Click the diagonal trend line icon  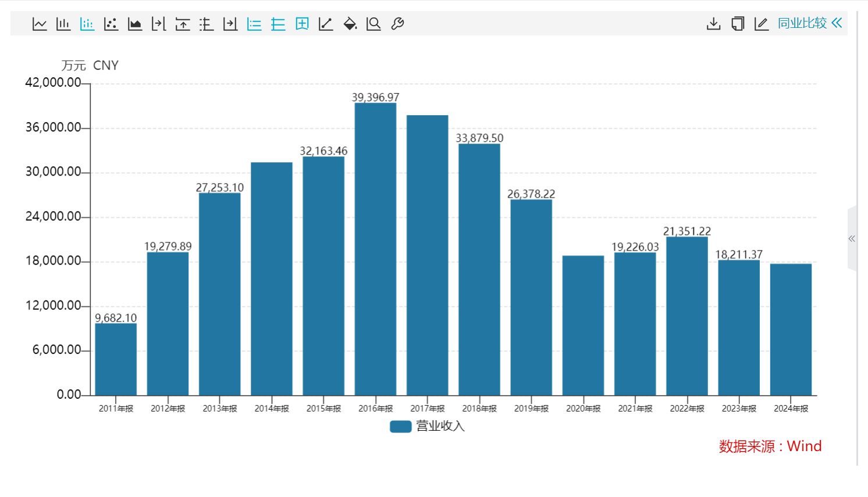[326, 24]
